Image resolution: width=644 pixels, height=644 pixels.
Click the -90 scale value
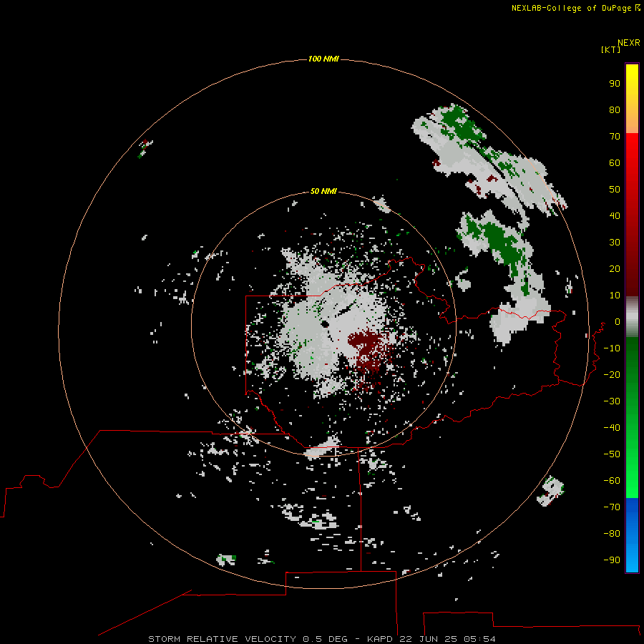(612, 560)
